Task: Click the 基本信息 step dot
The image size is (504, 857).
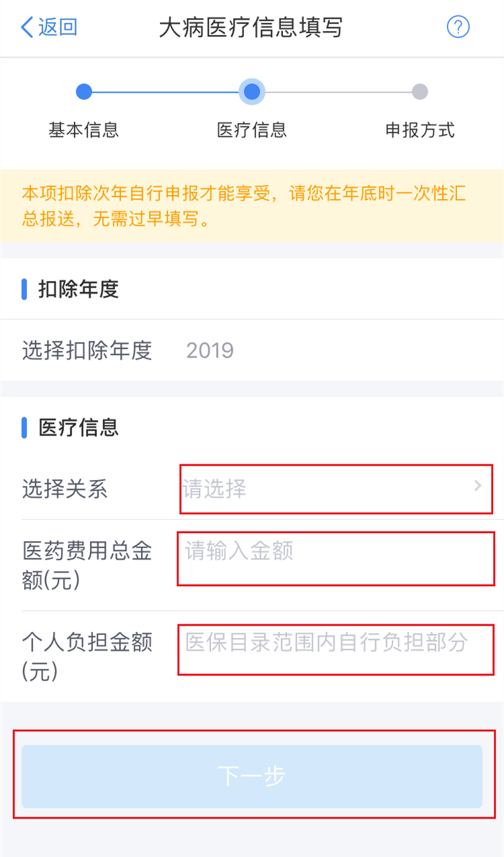Action: coord(84,91)
